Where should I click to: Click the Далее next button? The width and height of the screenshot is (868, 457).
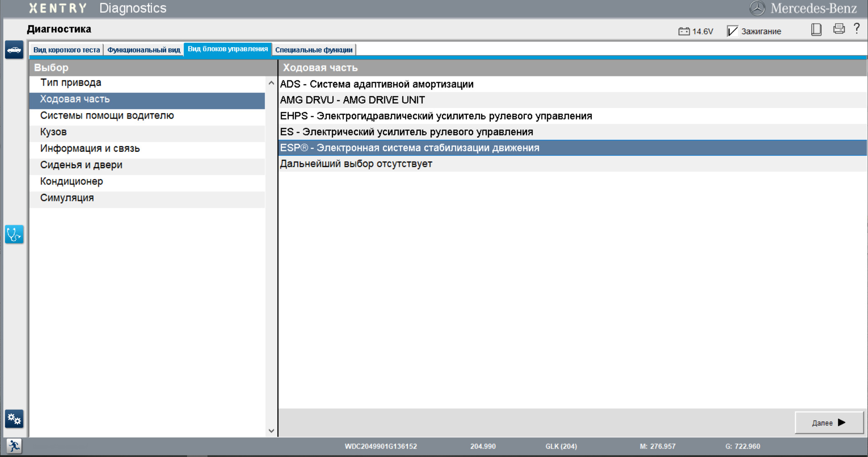click(829, 422)
